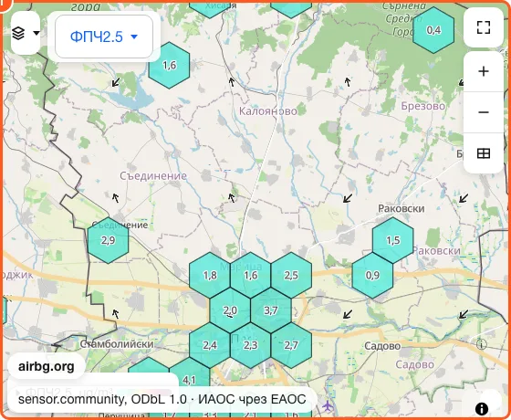Select the hexagon with value 2,3

pyautogui.click(x=250, y=345)
